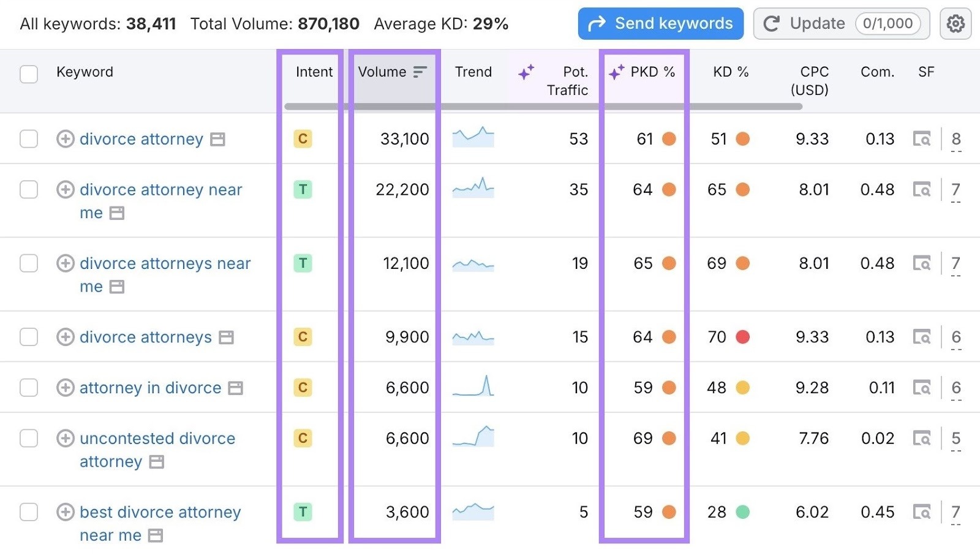The image size is (980, 558).
Task: Select the divorce attorney keyword checkbox
Action: point(28,139)
